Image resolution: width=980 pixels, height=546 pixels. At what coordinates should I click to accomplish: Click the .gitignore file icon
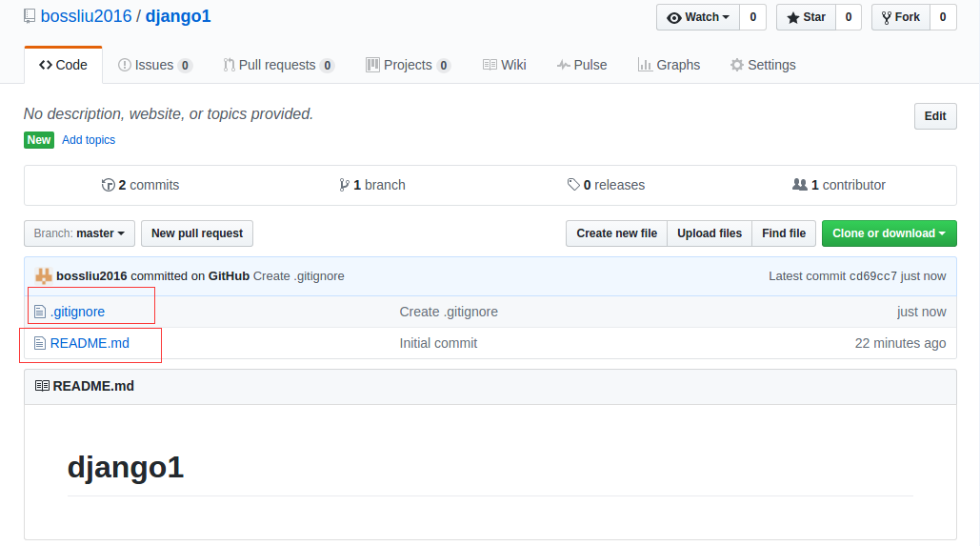40,312
